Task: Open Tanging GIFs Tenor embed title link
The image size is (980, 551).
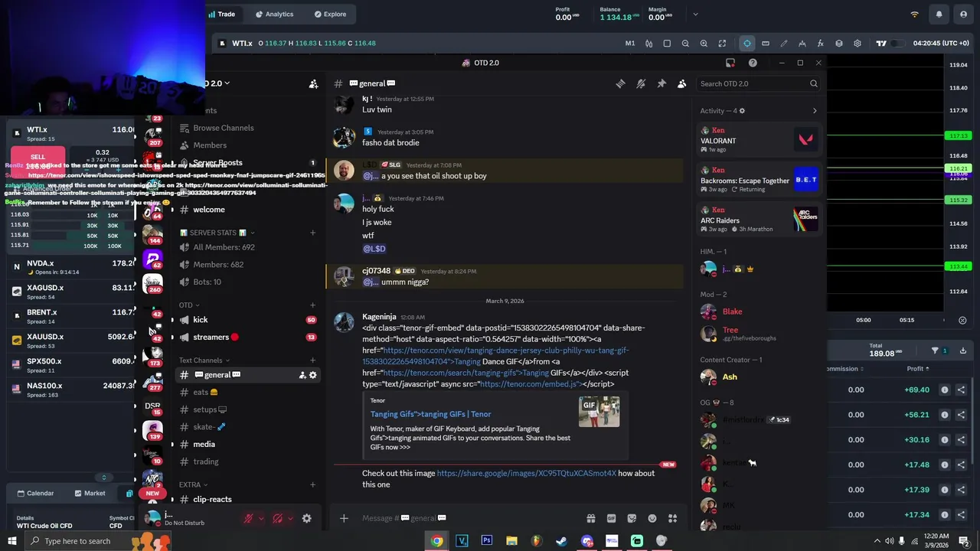Action: pos(430,414)
